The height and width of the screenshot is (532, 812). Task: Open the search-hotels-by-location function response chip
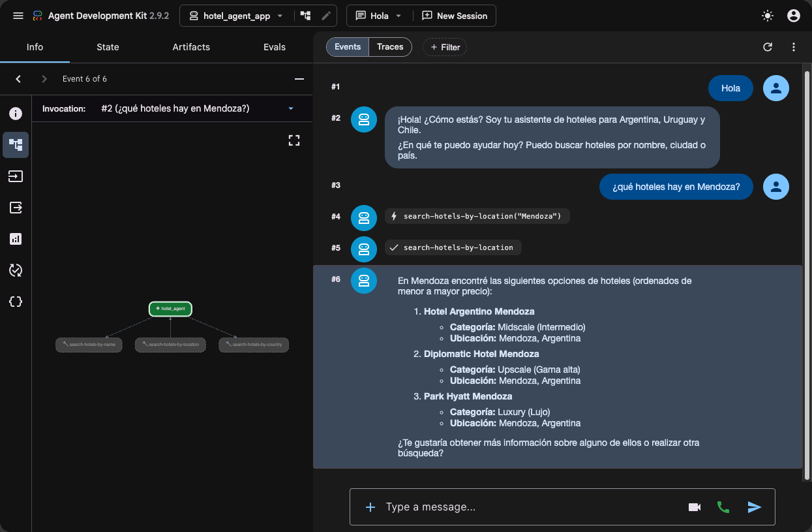[x=453, y=247]
